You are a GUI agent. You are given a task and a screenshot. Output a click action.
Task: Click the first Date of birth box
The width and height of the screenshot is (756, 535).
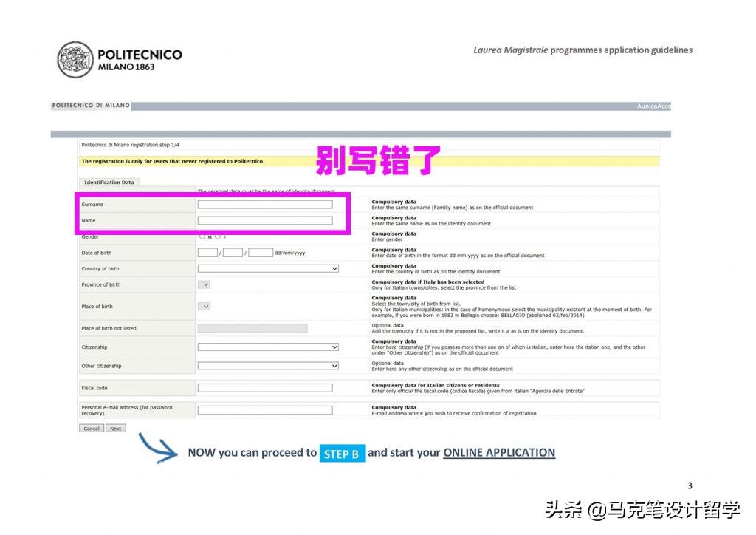[x=207, y=252]
